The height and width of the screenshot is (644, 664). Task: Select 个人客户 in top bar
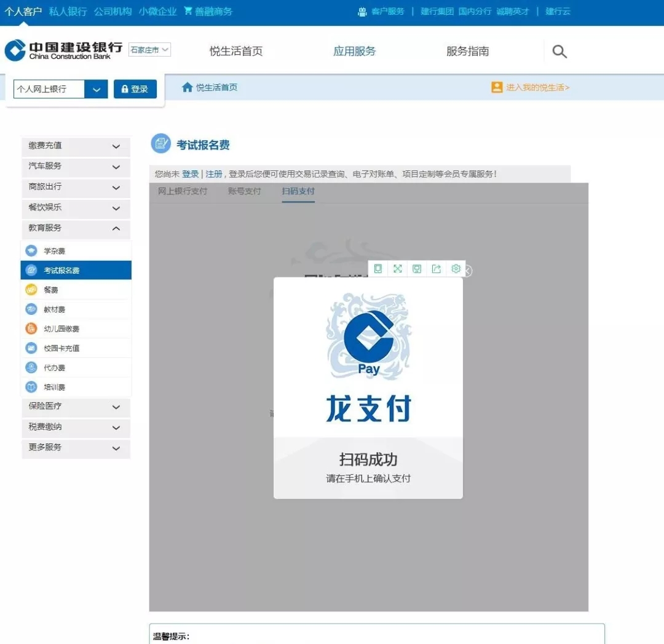(23, 11)
